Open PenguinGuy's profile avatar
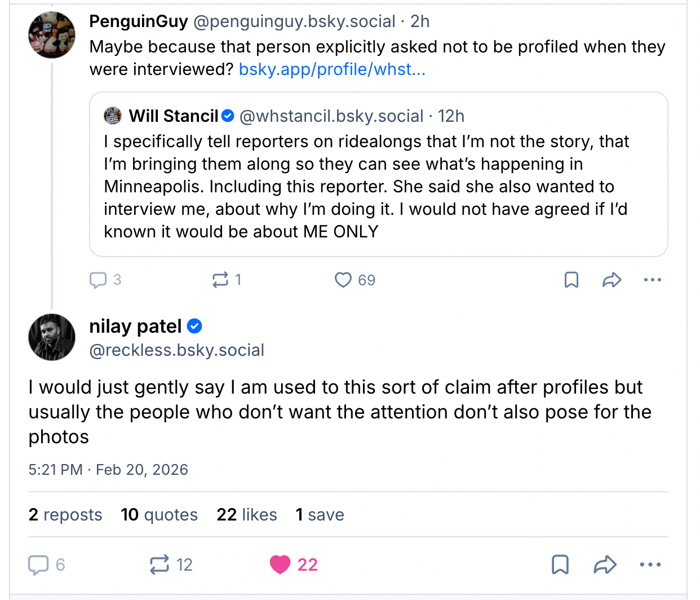Screen dimensions: 700x600 52,35
